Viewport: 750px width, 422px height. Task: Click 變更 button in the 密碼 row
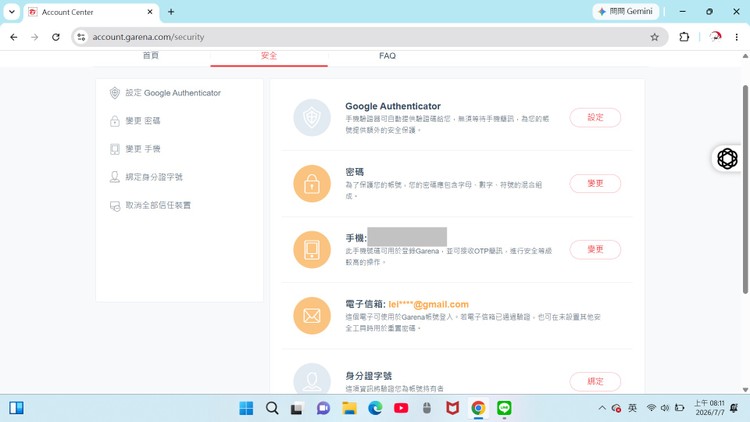click(x=595, y=183)
